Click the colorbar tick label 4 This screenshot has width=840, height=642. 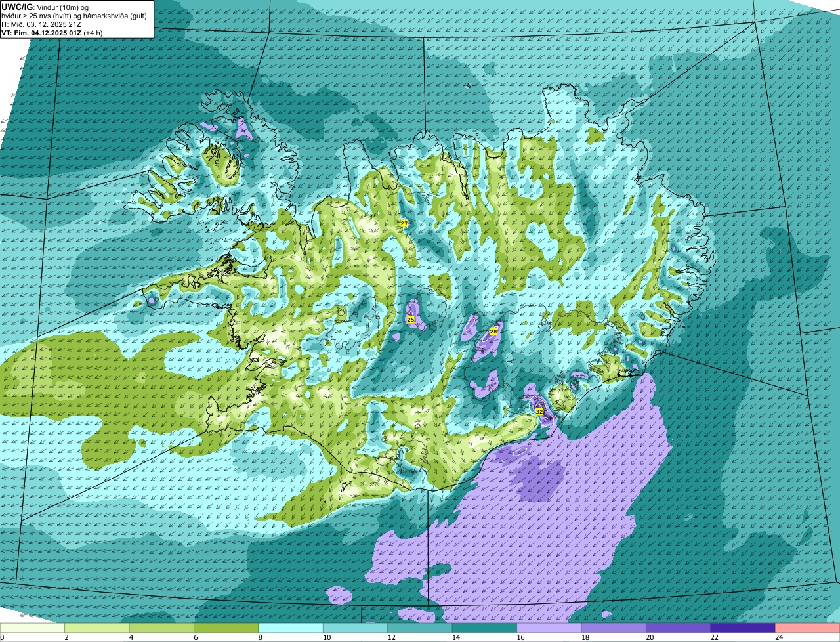click(131, 637)
